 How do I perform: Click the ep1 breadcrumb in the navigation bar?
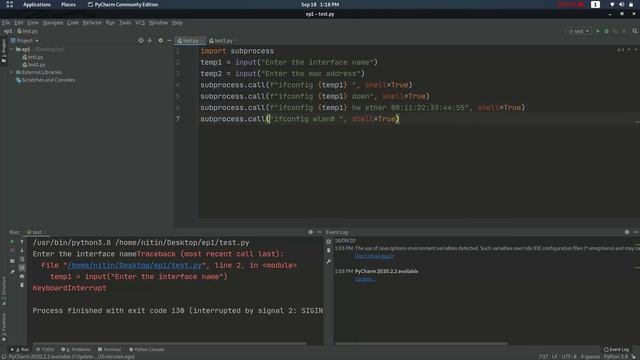(x=8, y=31)
